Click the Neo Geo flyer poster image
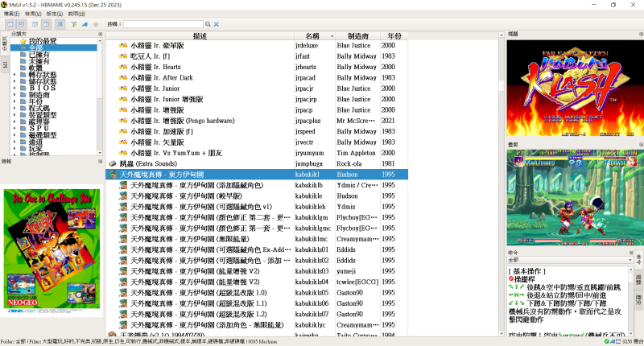 tap(52, 251)
